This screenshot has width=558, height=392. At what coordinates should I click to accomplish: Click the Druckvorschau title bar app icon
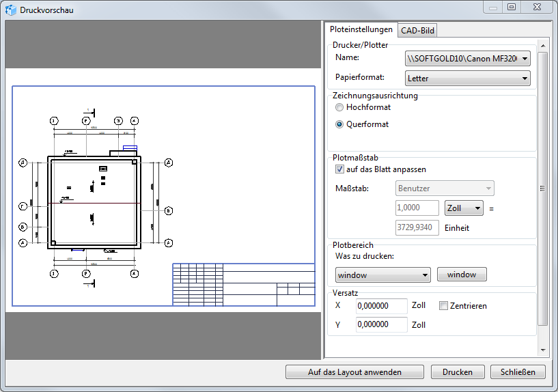tap(11, 10)
